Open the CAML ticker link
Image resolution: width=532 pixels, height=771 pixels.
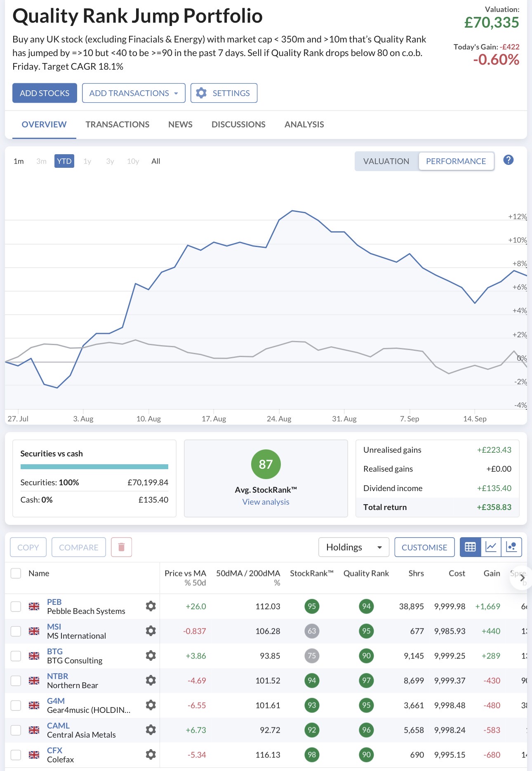[x=58, y=726]
